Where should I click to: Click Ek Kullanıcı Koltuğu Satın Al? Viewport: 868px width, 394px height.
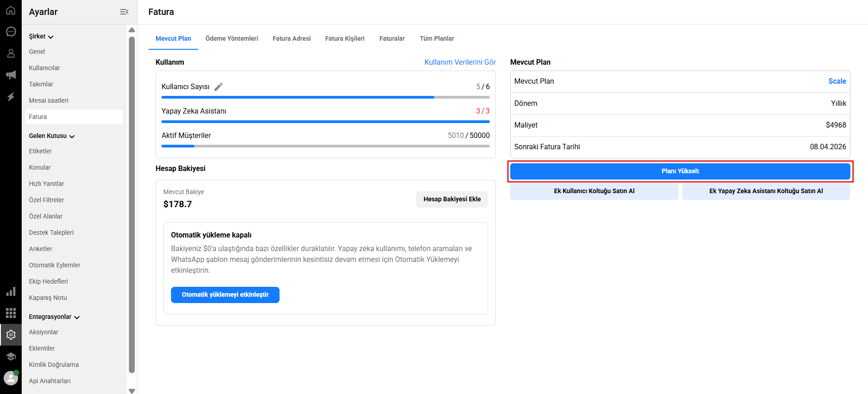pyautogui.click(x=594, y=191)
